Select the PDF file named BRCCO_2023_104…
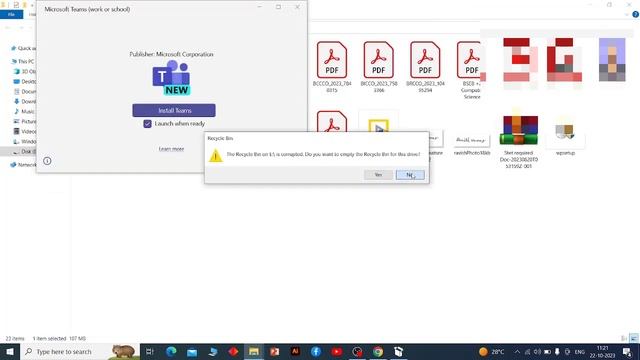Screen dimensions: 640x360 pos(425,67)
